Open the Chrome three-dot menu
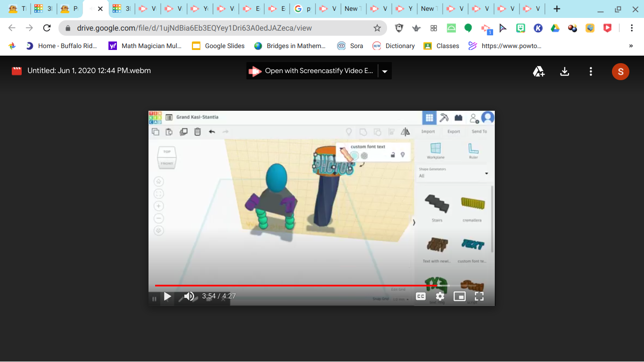Screen dimensions: 644x362 tap(632, 28)
